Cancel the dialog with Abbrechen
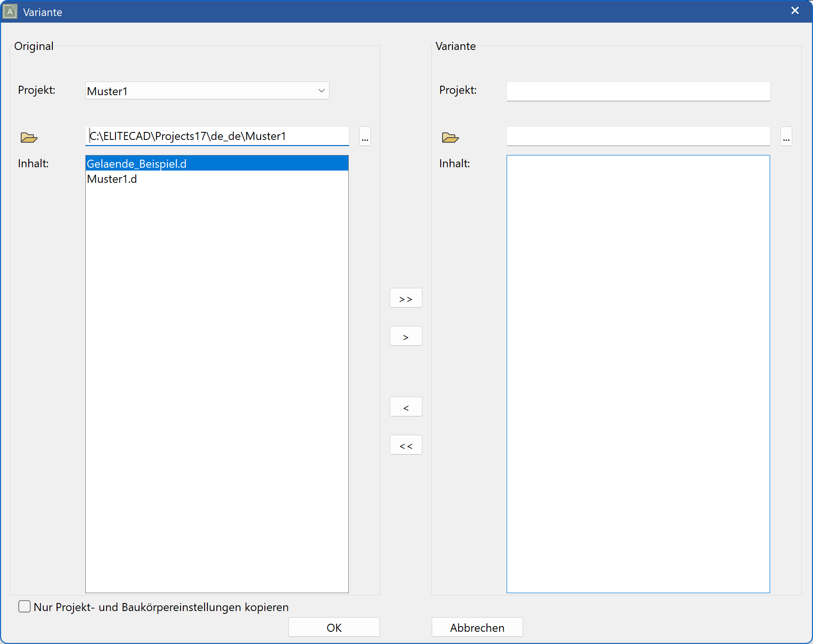The width and height of the screenshot is (813, 644). pyautogui.click(x=477, y=627)
